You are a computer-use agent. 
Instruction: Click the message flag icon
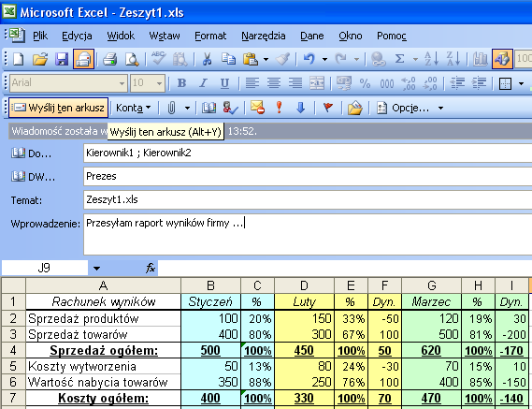[x=328, y=108]
